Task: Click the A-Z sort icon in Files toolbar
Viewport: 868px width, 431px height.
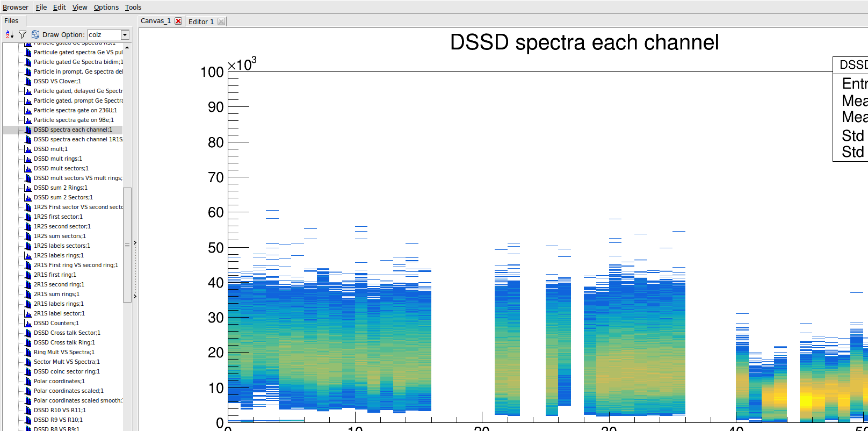Action: tap(9, 34)
